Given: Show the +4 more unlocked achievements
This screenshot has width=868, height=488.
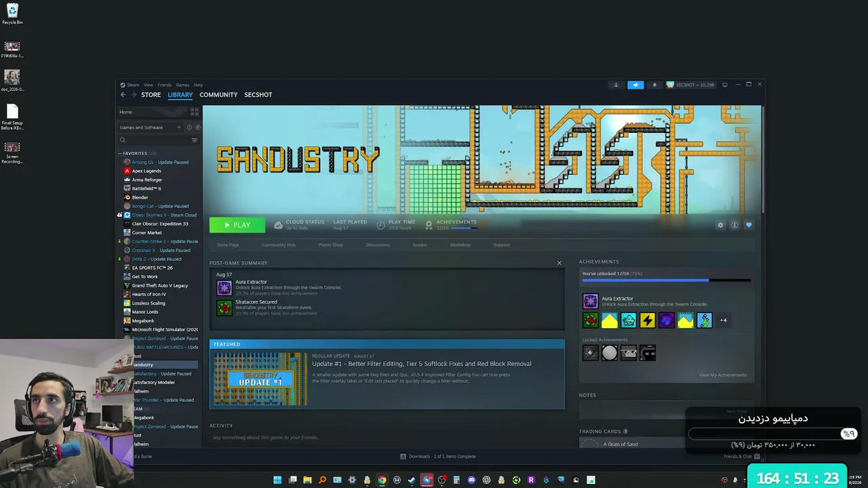Looking at the screenshot, I should 723,320.
